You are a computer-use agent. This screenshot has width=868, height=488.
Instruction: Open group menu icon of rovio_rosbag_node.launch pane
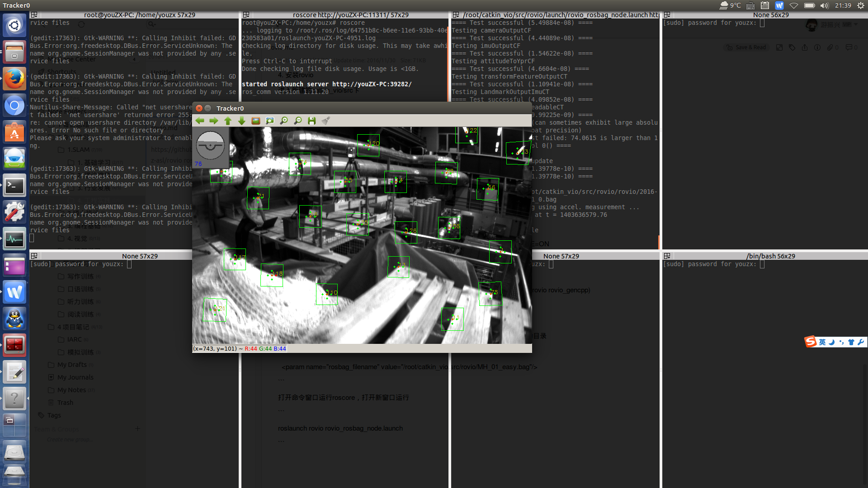pos(456,15)
